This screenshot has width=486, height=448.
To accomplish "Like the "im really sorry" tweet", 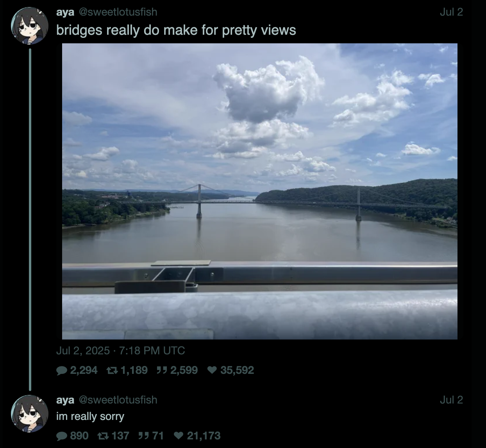I will pos(178,436).
